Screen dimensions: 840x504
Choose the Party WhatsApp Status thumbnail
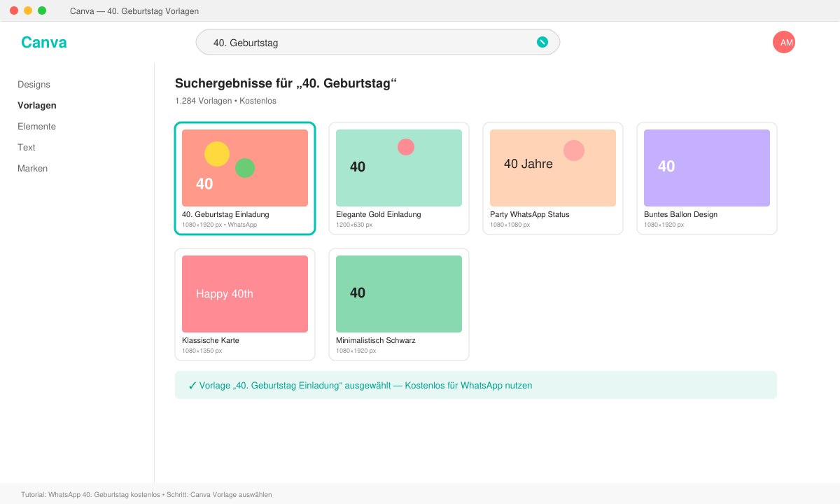click(553, 168)
